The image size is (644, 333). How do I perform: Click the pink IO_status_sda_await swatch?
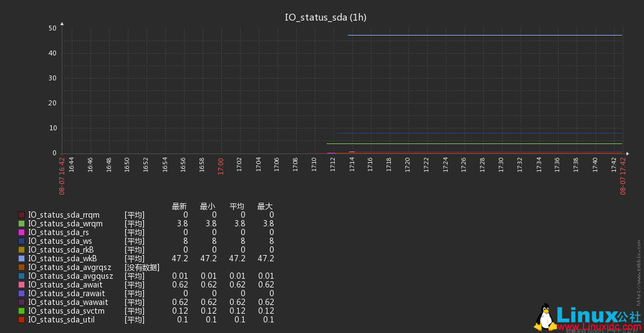click(x=21, y=284)
